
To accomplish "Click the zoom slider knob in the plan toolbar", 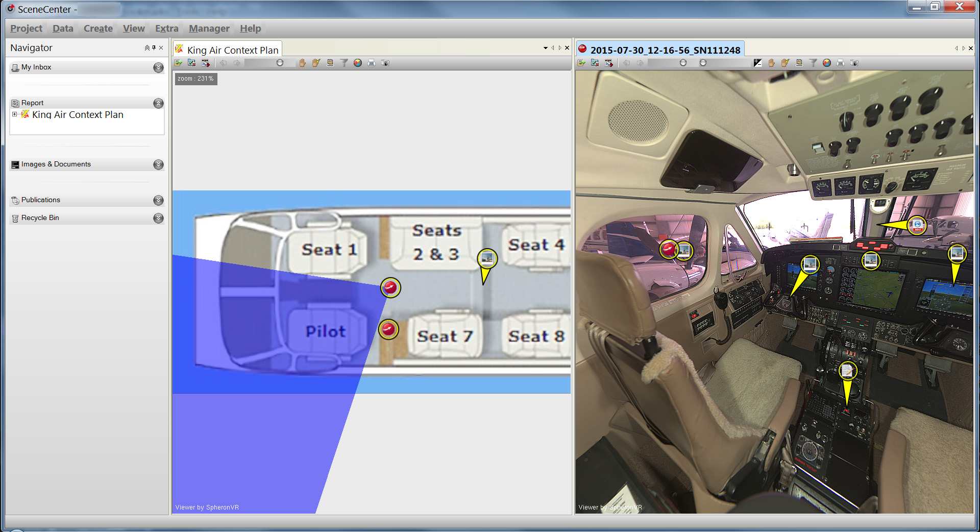I will point(280,63).
